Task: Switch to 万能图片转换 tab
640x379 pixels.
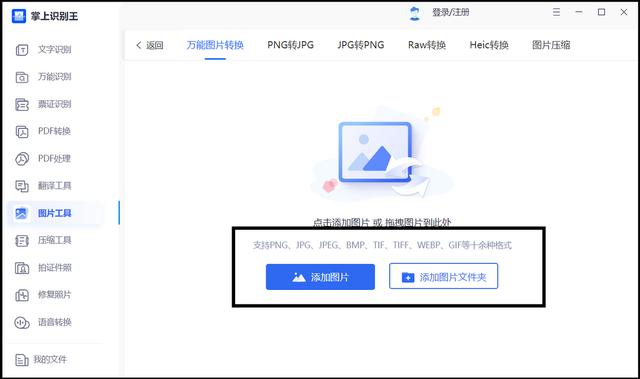Action: point(215,45)
